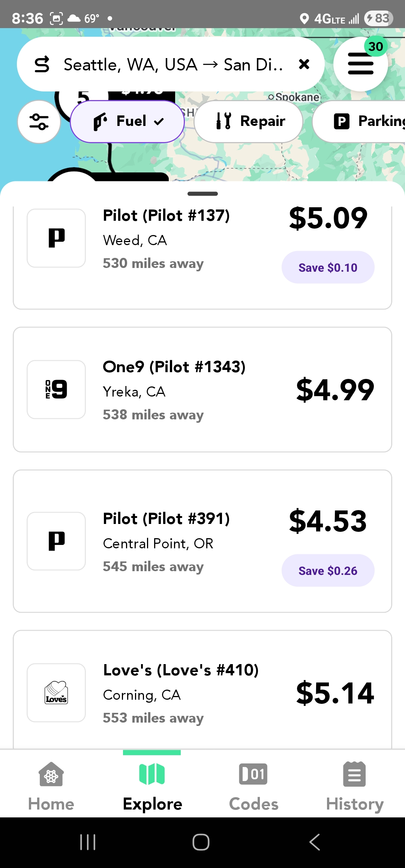Clear the Seattle to San Diego route
Image resolution: width=405 pixels, height=868 pixels.
304,64
